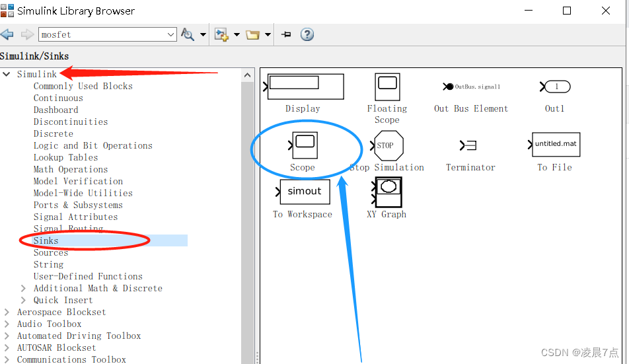Screen dimensions: 629x364
Task: Close the Simulink Library Browser window
Action: click(x=606, y=11)
